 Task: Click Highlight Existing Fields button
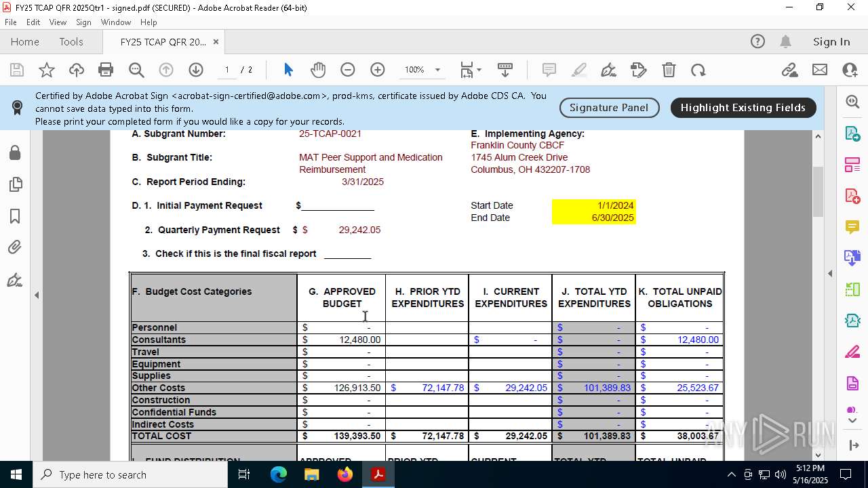pyautogui.click(x=743, y=108)
